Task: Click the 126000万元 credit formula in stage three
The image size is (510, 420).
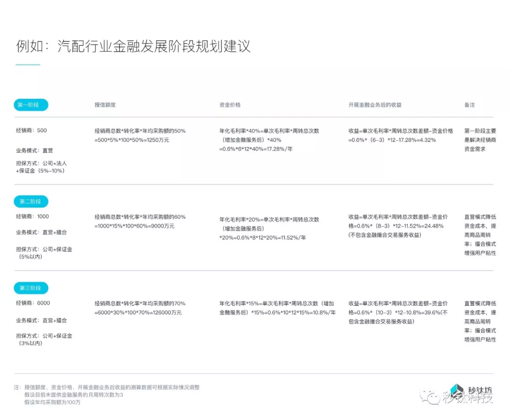Action: (x=138, y=312)
